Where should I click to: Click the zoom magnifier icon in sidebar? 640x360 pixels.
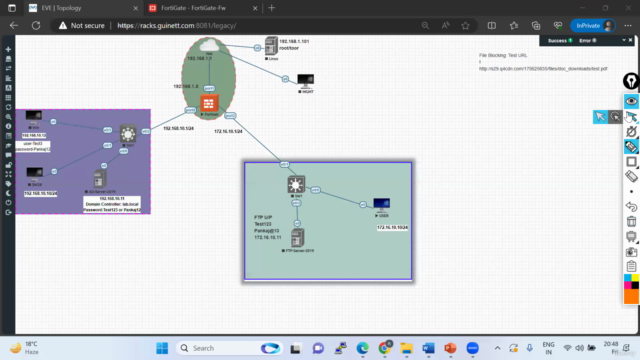(8, 117)
